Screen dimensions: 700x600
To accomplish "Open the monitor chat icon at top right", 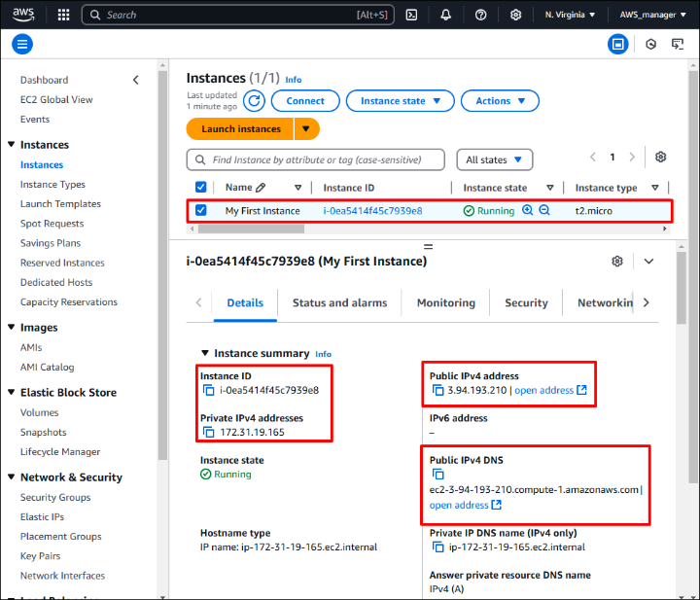I will [678, 44].
